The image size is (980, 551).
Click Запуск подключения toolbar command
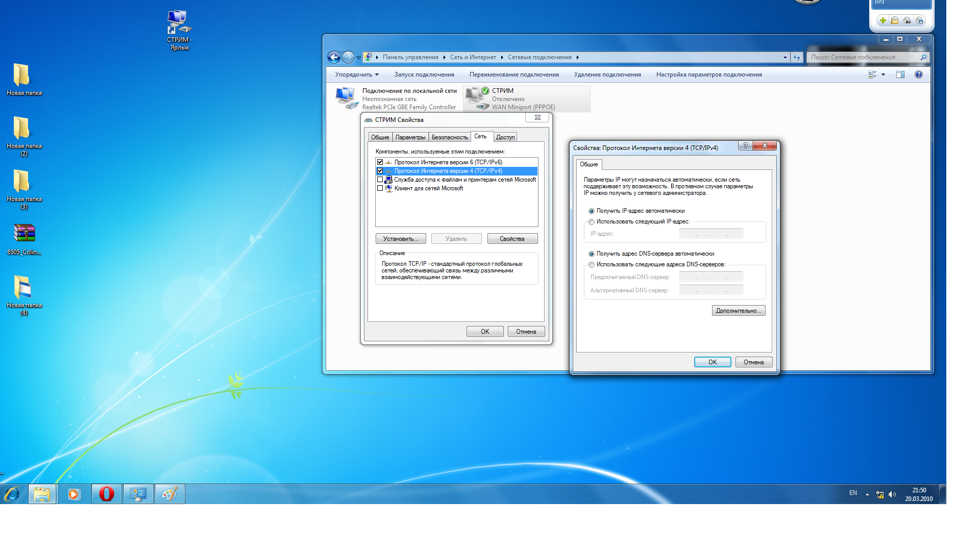click(424, 74)
